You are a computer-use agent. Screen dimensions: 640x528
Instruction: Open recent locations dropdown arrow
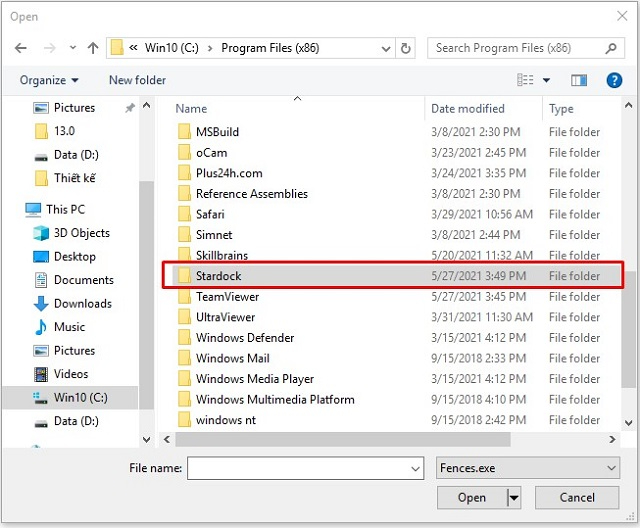(x=73, y=48)
